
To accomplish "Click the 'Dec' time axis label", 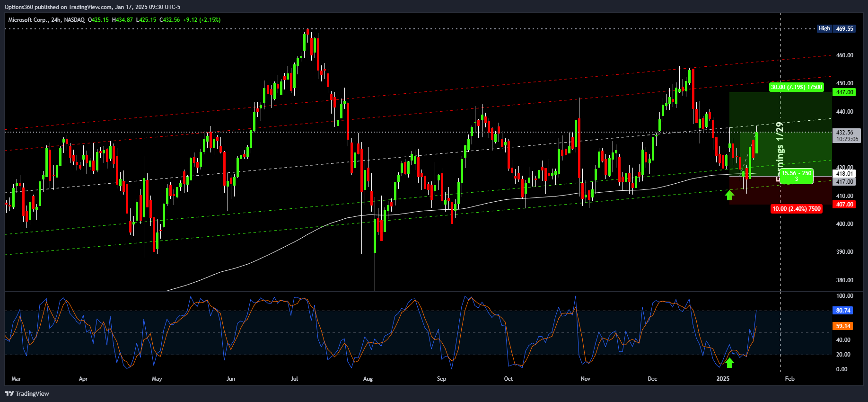I will click(x=652, y=379).
